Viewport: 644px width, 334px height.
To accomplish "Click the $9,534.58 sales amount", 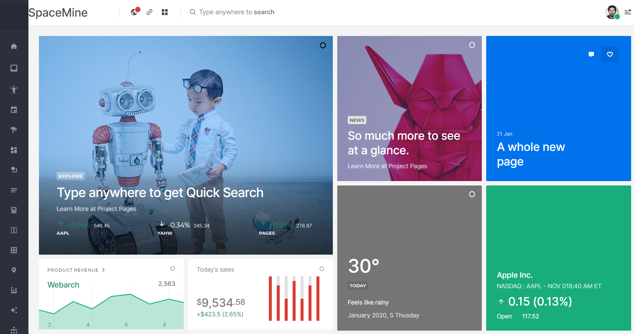I will tap(221, 302).
